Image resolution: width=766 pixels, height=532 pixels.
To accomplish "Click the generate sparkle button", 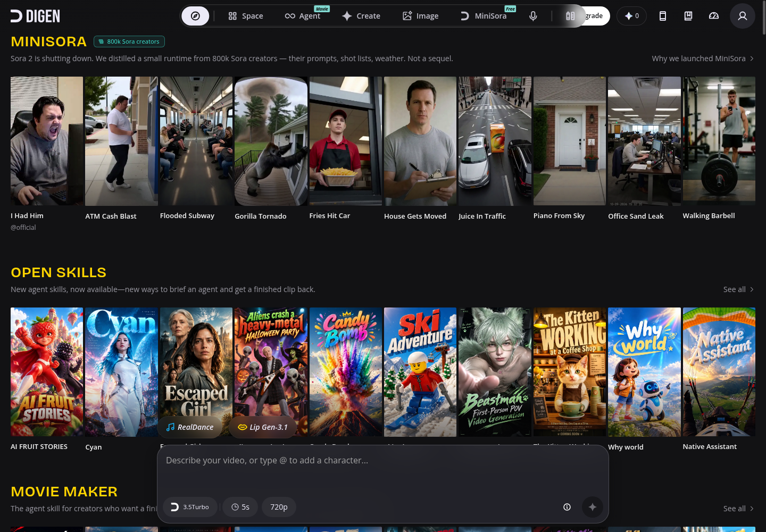I will click(x=593, y=507).
